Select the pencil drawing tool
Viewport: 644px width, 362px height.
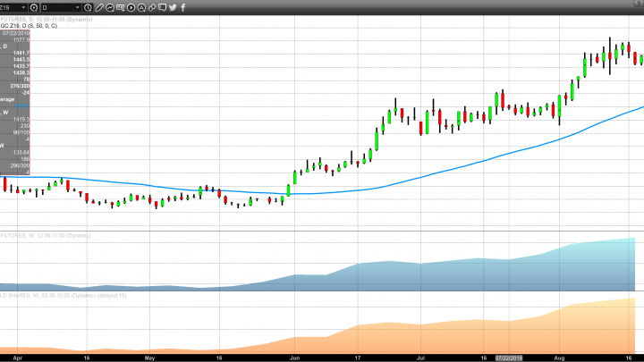99,7
